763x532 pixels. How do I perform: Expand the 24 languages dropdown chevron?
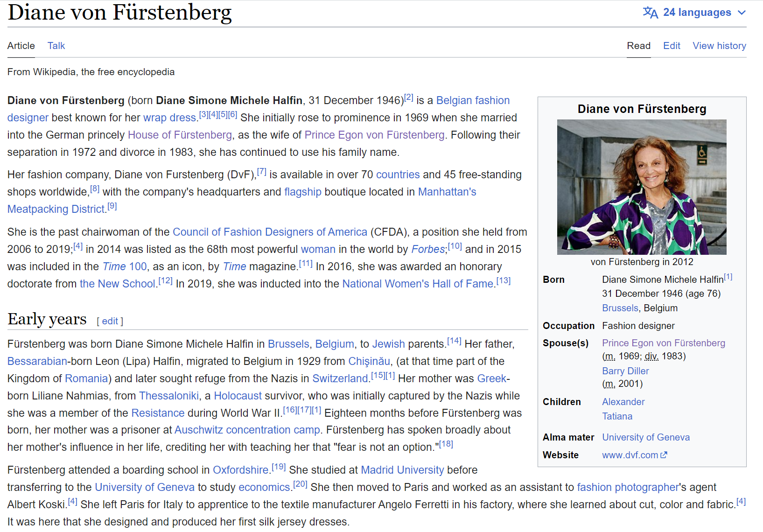click(x=742, y=13)
